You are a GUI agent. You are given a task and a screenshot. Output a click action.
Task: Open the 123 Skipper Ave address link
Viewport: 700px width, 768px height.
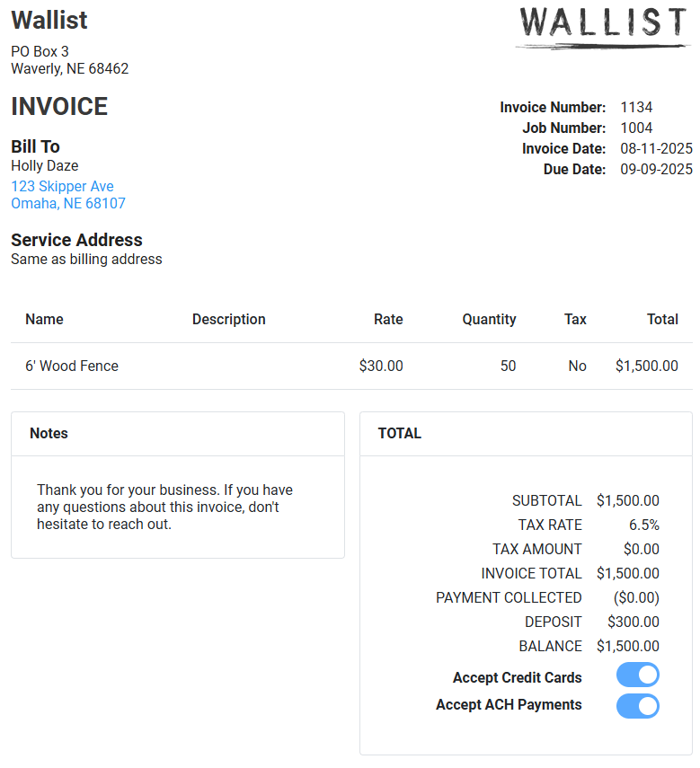62,186
